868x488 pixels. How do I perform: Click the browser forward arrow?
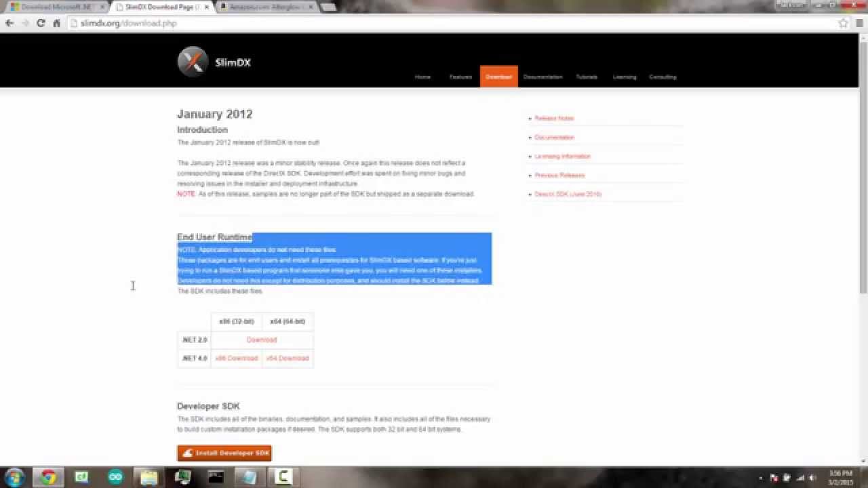tap(25, 23)
